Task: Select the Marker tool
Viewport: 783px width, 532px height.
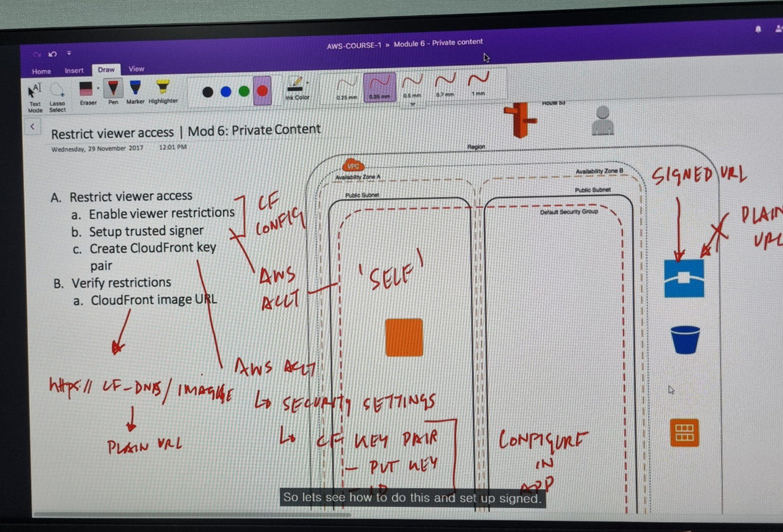Action: point(135,92)
